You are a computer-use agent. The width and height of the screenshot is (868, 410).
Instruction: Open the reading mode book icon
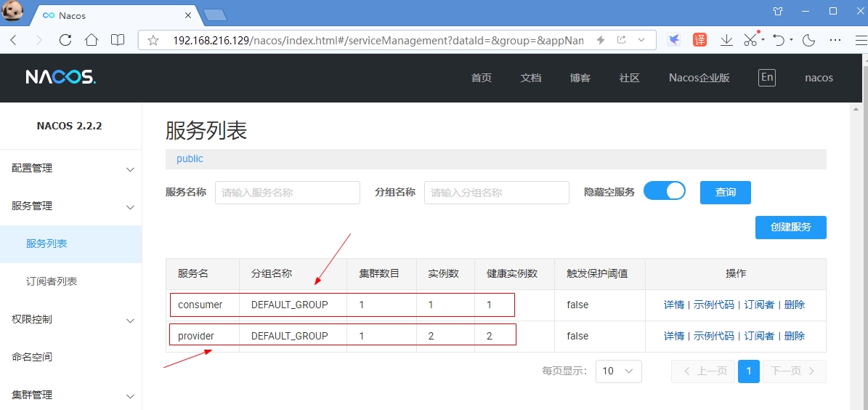pyautogui.click(x=118, y=40)
